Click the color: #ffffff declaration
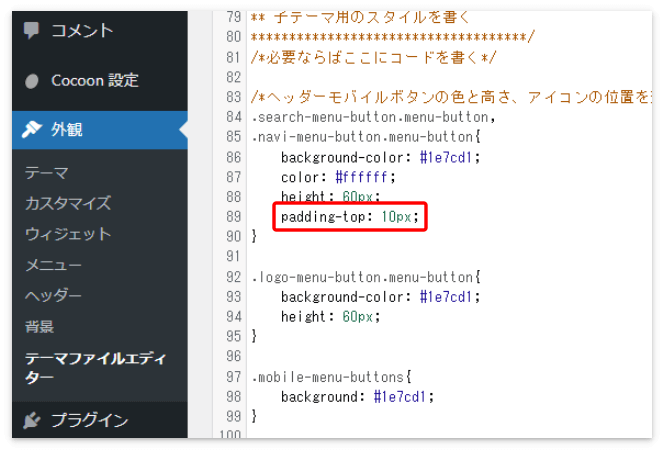Screen dimensions: 664x451 click(338, 177)
